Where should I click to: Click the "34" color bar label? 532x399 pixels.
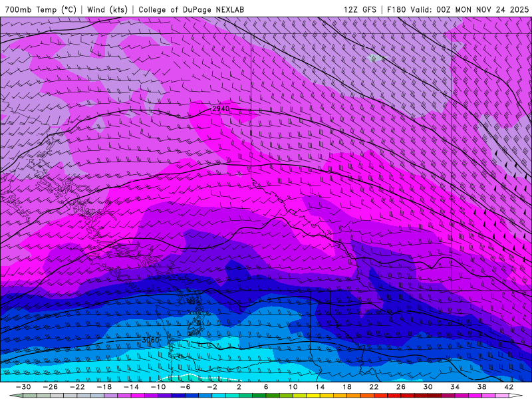click(x=455, y=387)
